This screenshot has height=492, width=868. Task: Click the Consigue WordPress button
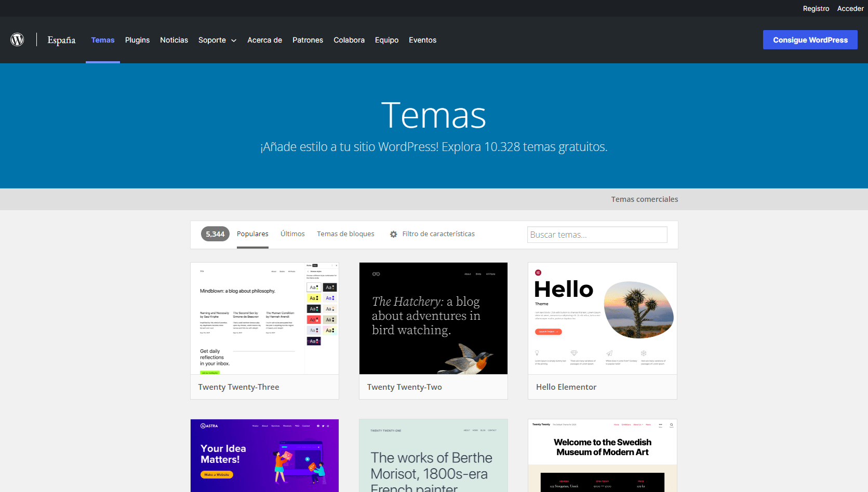tap(810, 40)
